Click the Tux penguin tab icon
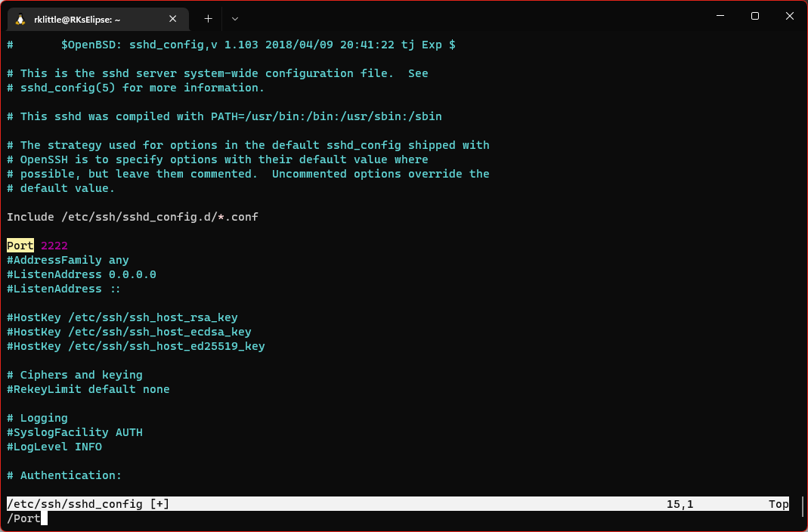 click(x=20, y=19)
